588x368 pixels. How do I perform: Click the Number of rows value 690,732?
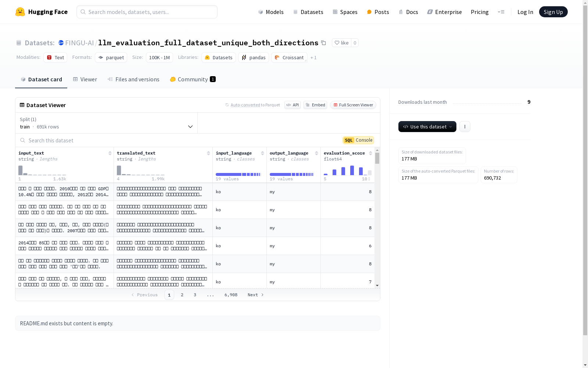tap(492, 178)
